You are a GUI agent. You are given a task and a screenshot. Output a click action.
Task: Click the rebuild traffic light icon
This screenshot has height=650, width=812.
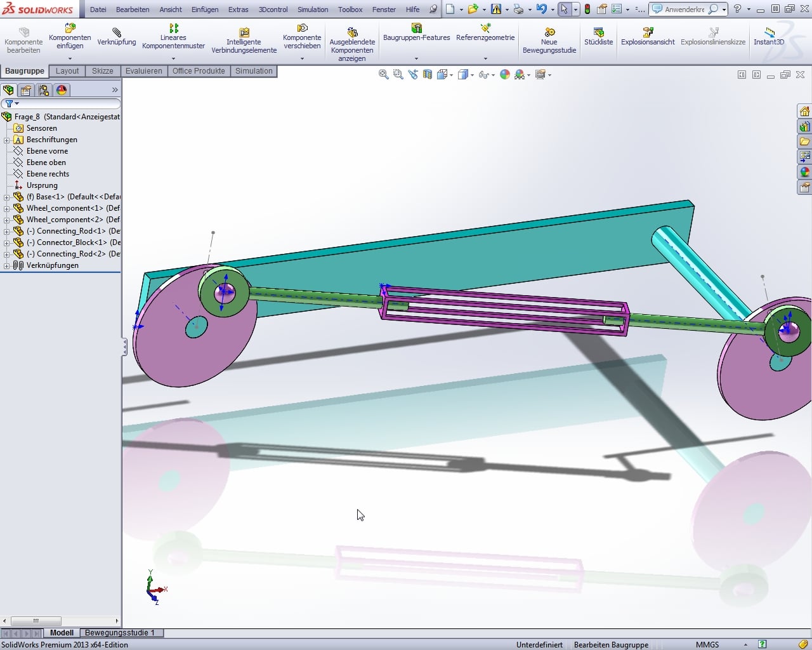click(587, 10)
